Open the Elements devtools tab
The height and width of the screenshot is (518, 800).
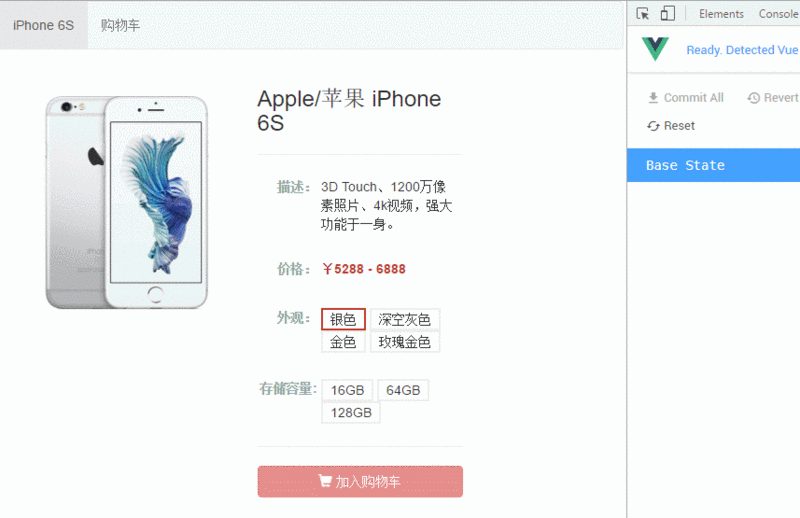pos(721,14)
